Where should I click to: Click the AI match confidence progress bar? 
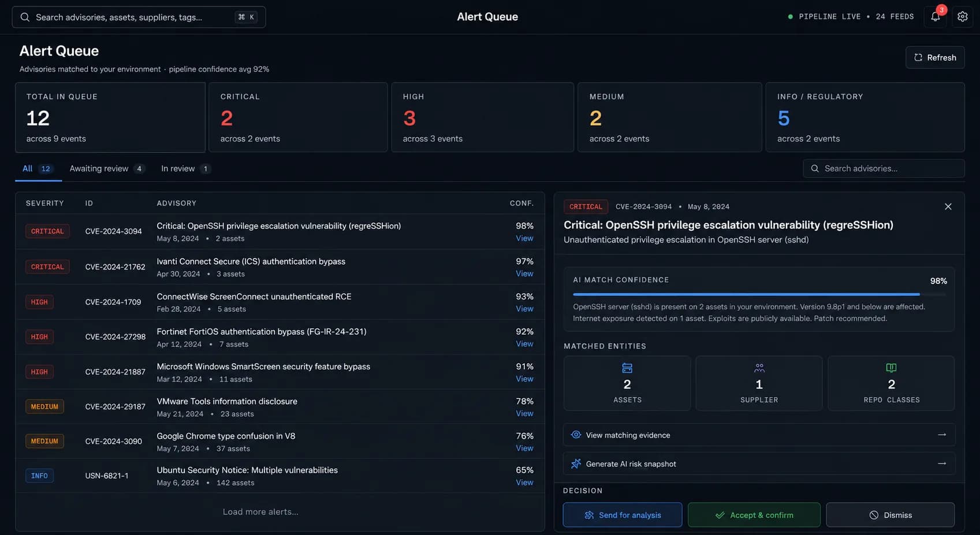[x=759, y=294]
